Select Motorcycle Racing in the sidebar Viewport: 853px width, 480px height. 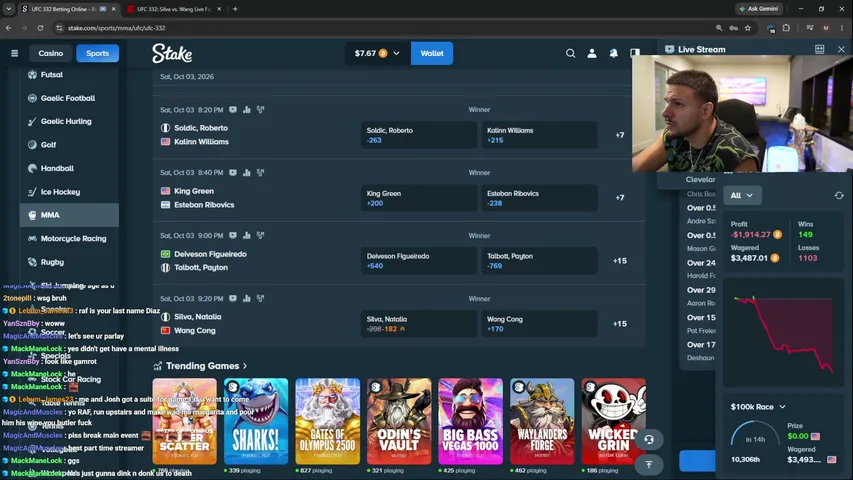70,238
